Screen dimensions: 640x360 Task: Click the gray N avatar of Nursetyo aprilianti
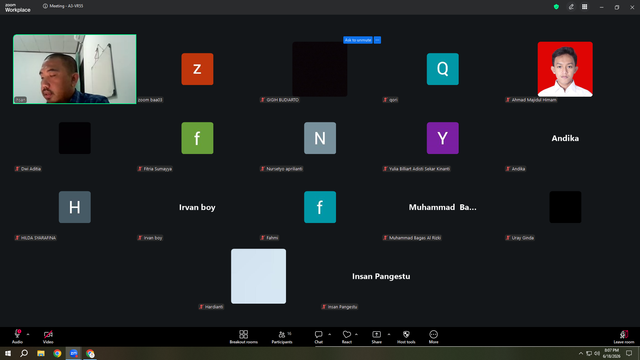tap(320, 138)
